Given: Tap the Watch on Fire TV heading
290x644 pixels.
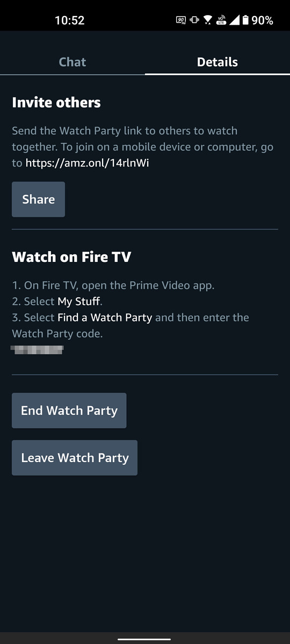Looking at the screenshot, I should pos(71,257).
